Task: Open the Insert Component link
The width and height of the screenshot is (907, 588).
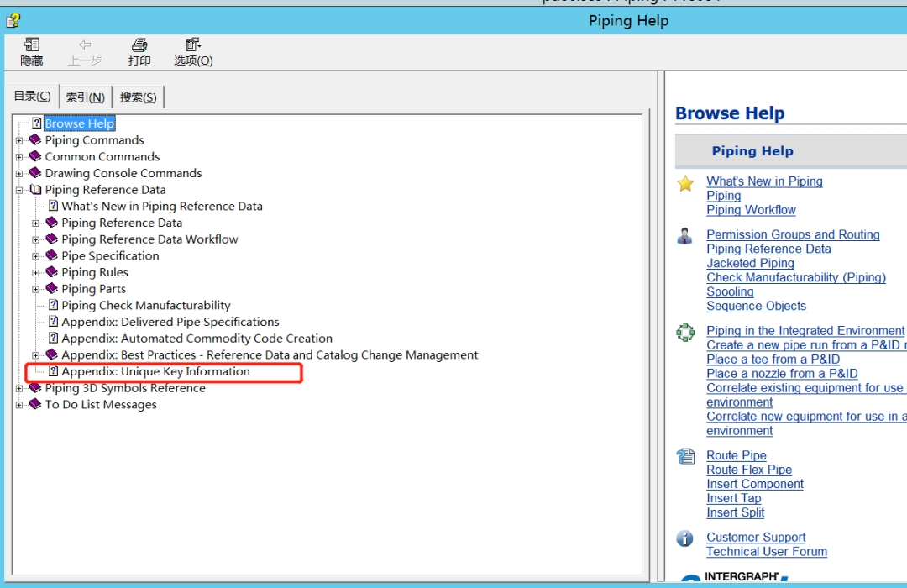Action: (755, 484)
